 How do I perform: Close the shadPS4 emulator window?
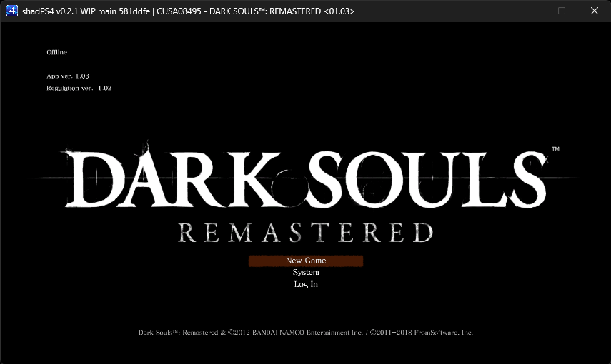pos(595,11)
